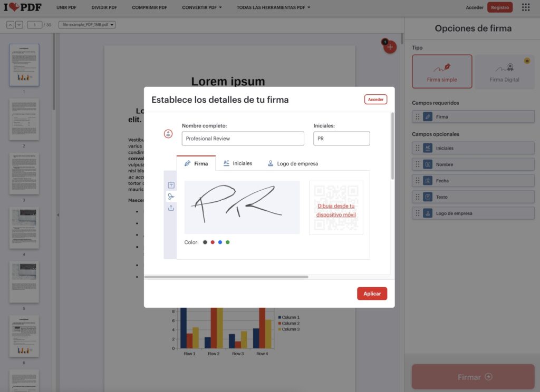Click the page number input box

(x=34, y=25)
